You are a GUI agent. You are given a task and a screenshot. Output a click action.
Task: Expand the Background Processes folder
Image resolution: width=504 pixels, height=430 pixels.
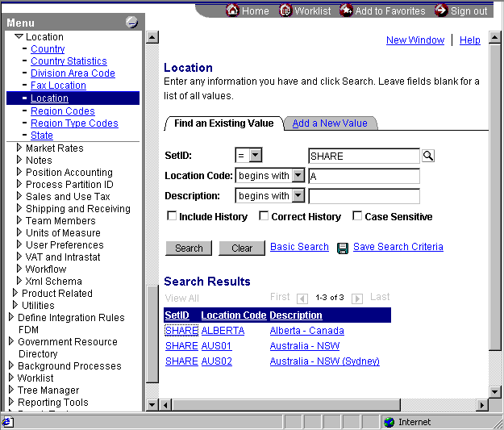pos(11,365)
